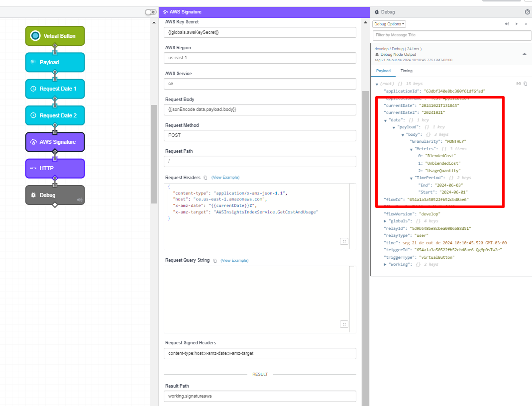The width and height of the screenshot is (532, 406).
Task: Click the Request Body field
Action: click(260, 109)
